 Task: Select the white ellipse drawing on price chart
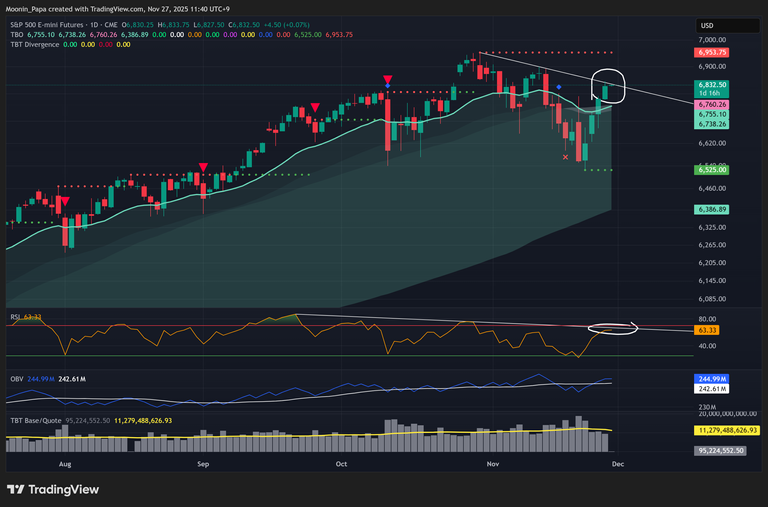click(x=610, y=87)
